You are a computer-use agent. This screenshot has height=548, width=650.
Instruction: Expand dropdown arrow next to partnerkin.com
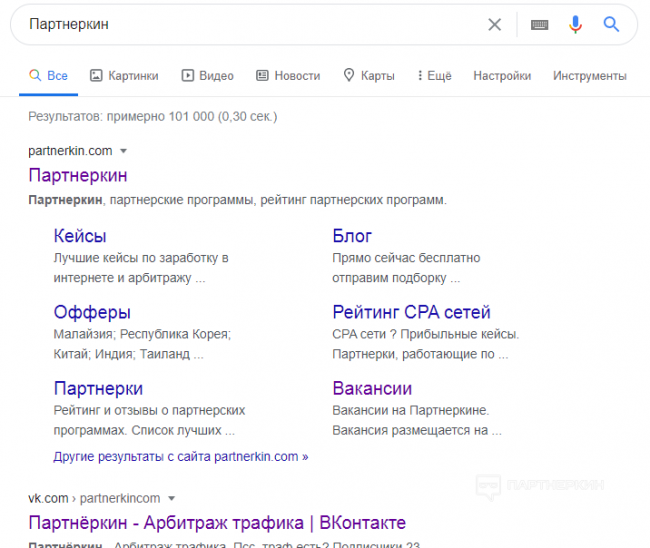tap(124, 151)
